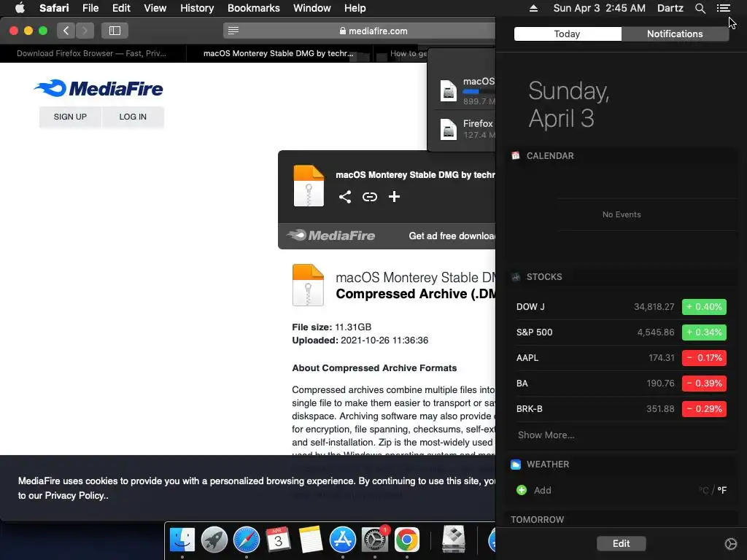Open Notes from the Dock

(x=310, y=540)
